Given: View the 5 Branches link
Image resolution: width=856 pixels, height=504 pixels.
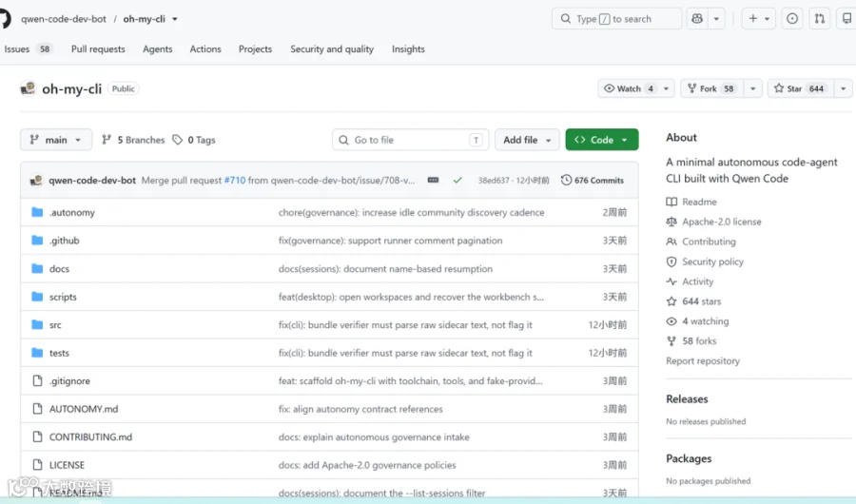Looking at the screenshot, I should click(133, 140).
